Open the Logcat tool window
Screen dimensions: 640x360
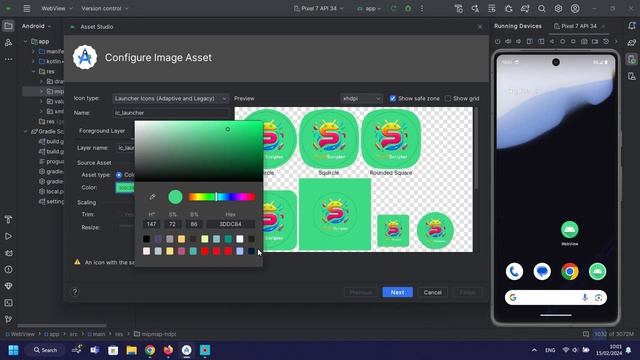[8, 253]
